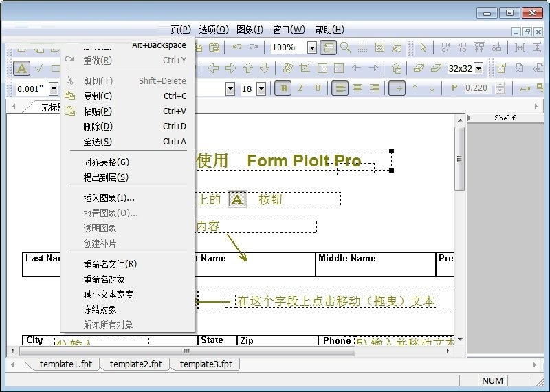Viewport: 550px width, 392px height.
Task: Open the 窗口(W) menu
Action: click(x=289, y=30)
